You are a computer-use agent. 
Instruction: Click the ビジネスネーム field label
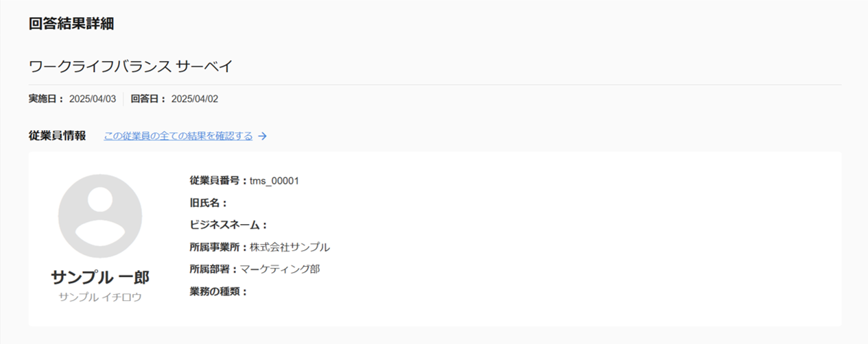pos(228,225)
